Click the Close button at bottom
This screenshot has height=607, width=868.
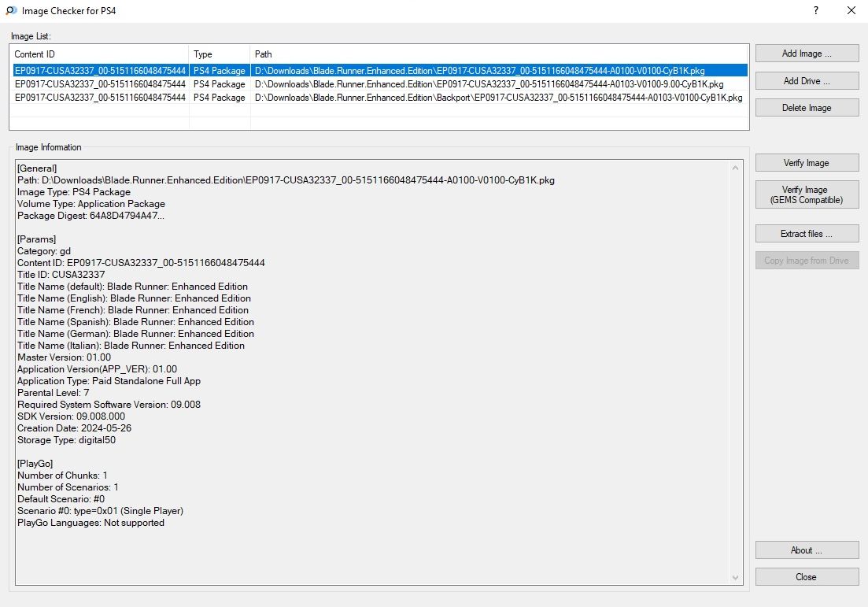(x=807, y=577)
